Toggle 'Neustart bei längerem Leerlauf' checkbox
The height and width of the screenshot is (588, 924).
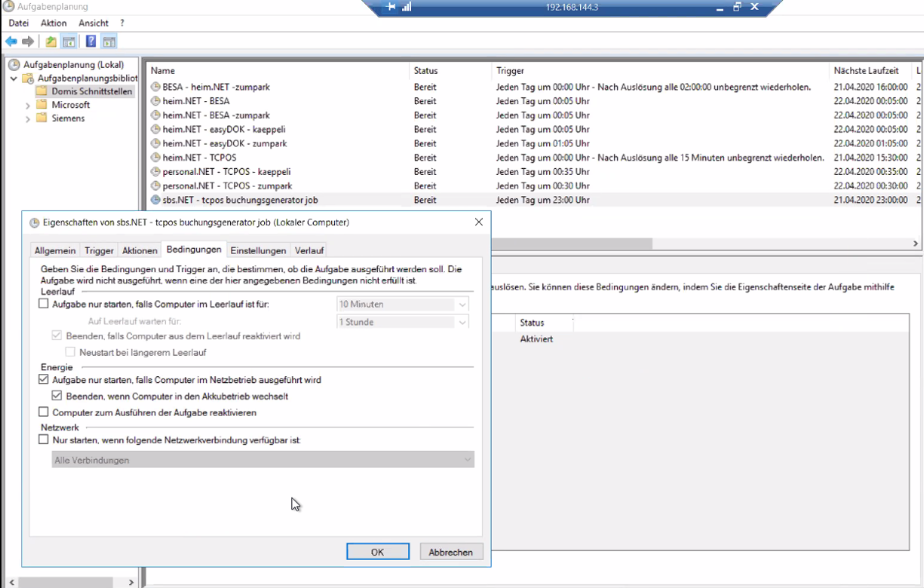pyautogui.click(x=70, y=352)
